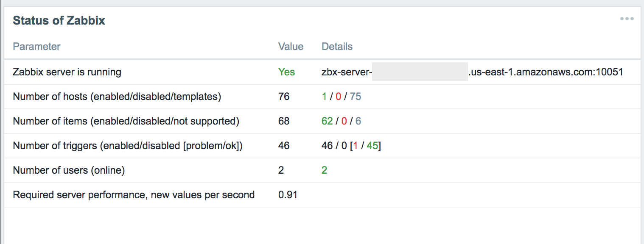Click the red problem triggers count 1
This screenshot has width=644, height=244.
click(355, 146)
